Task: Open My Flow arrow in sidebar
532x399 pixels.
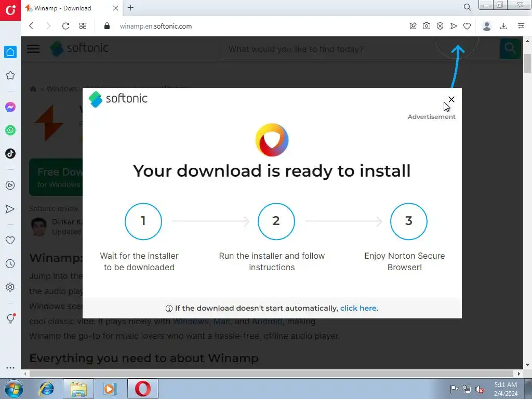Action: [x=10, y=209]
